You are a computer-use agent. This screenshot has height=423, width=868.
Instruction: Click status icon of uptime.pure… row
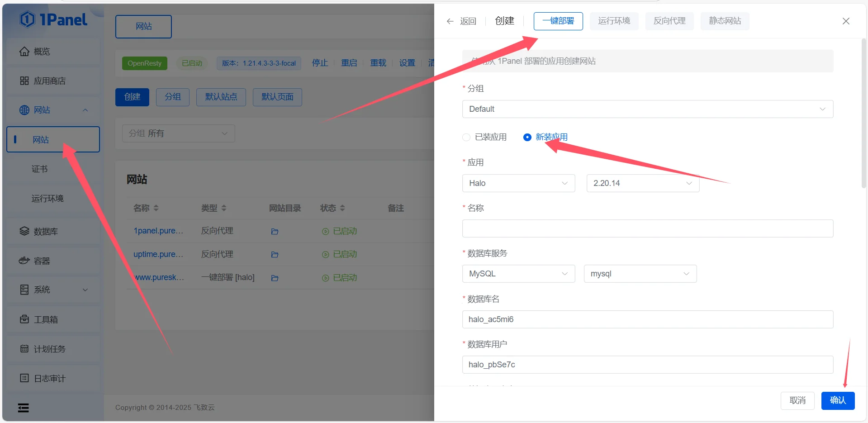coord(325,255)
